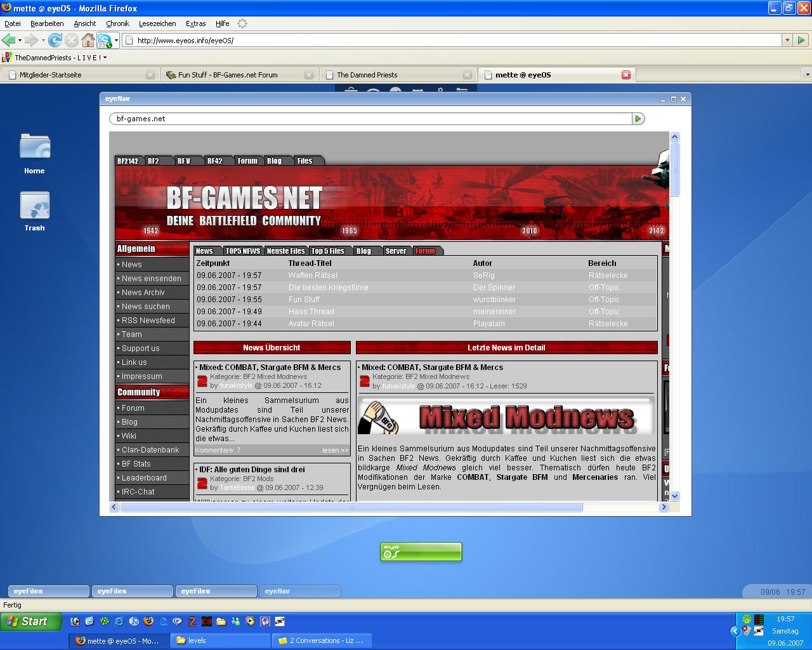Click the green eyeOS dock button
This screenshot has width=812, height=650.
click(421, 552)
